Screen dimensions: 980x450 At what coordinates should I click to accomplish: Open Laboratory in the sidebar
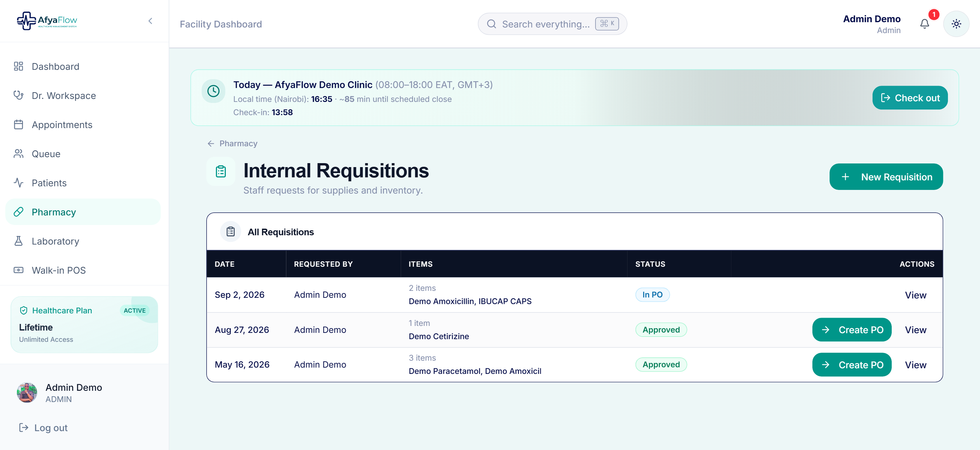pos(83,241)
